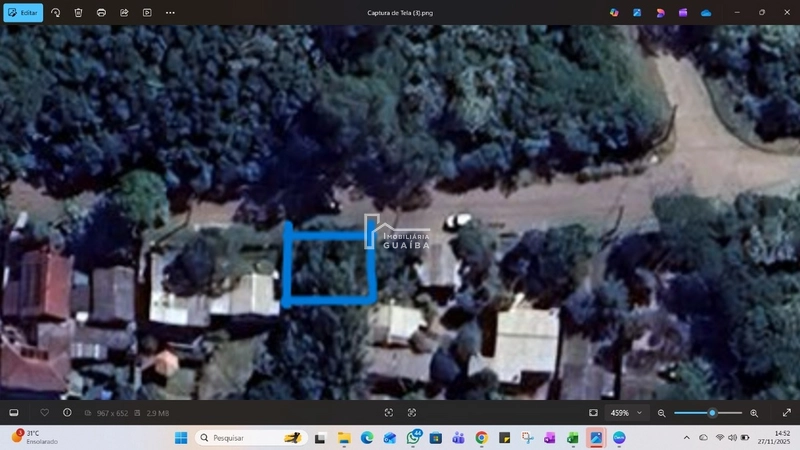
Task: Open Sticky Notes from the taskbar
Action: [504, 438]
